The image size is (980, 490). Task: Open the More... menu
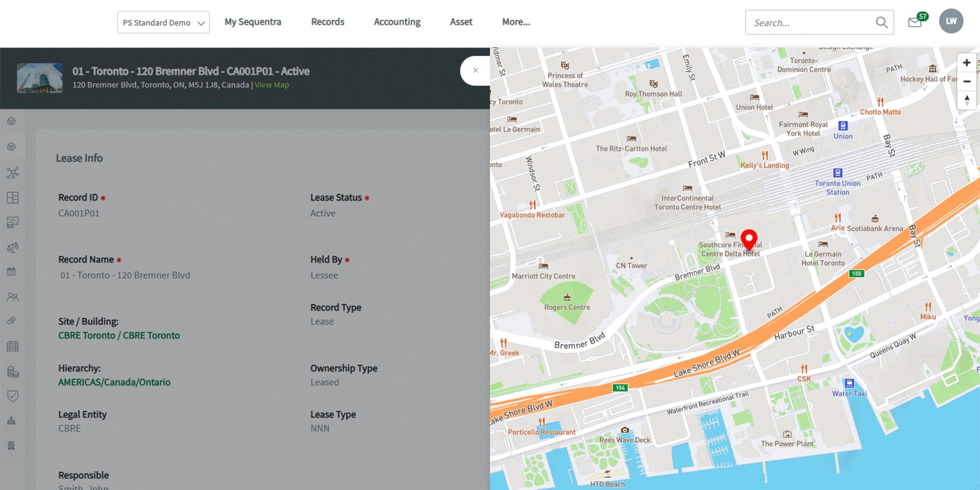[x=516, y=22]
